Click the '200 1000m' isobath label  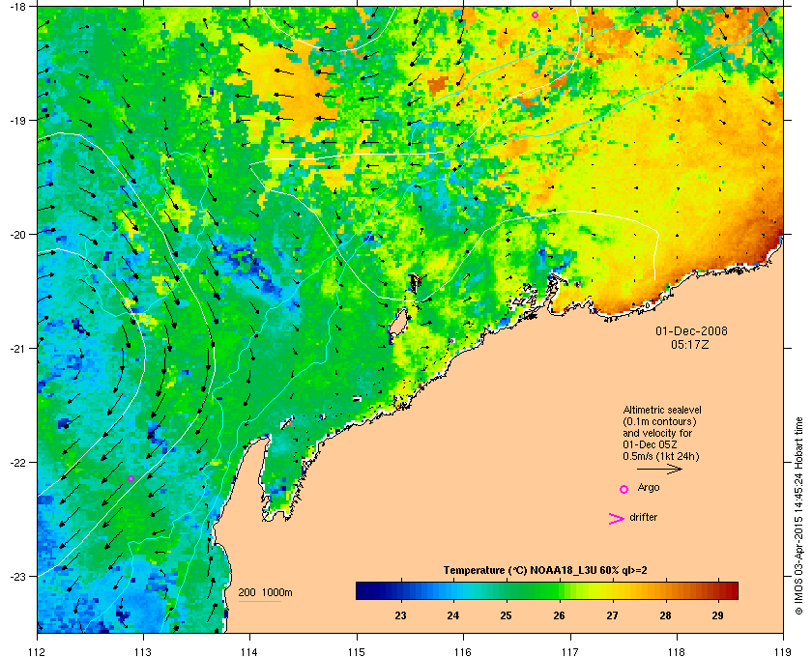[265, 593]
